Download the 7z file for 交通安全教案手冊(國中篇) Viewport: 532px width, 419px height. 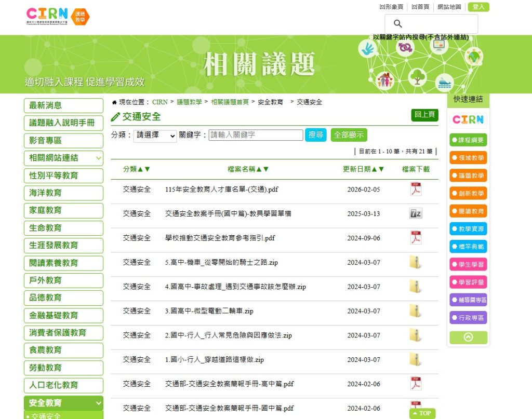coord(416,213)
